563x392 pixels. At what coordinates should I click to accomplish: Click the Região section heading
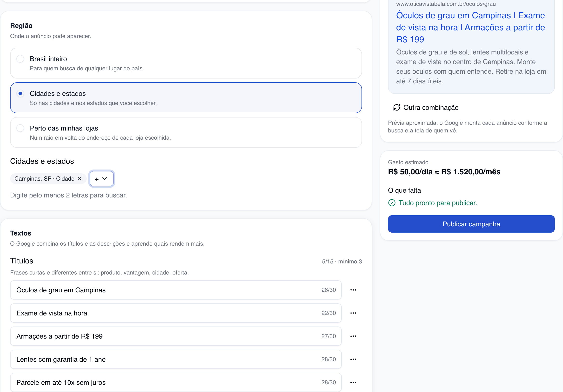tap(21, 26)
